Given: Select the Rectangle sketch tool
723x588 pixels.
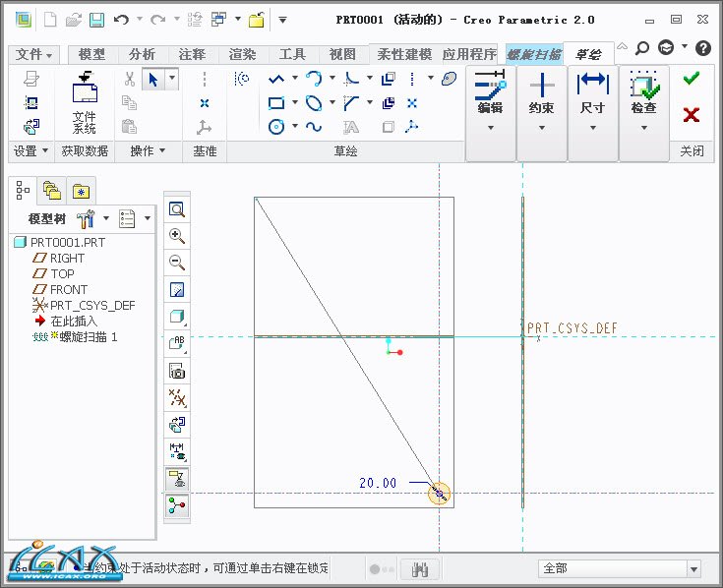Looking at the screenshot, I should [x=276, y=102].
